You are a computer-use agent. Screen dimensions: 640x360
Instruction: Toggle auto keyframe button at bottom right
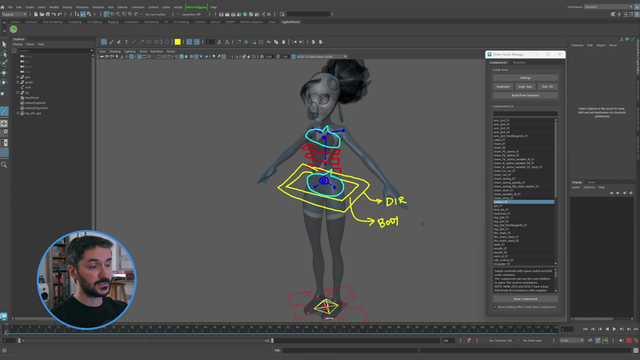click(x=629, y=340)
